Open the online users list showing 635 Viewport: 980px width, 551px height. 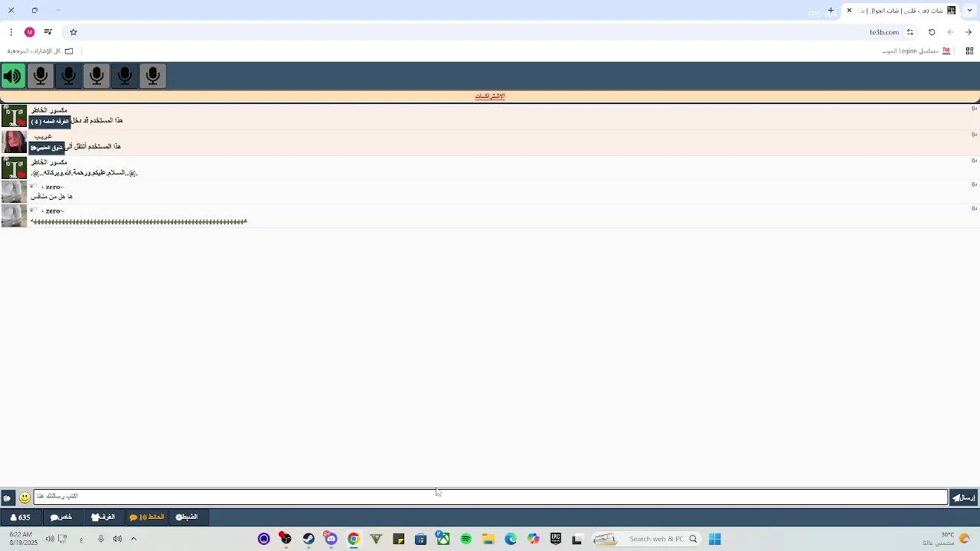(21, 517)
